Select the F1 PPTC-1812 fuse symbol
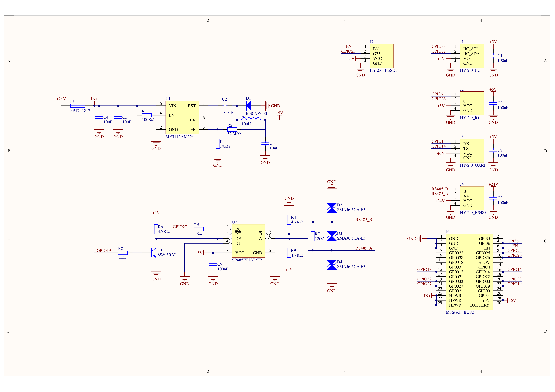The image size is (555, 392). 78,106
